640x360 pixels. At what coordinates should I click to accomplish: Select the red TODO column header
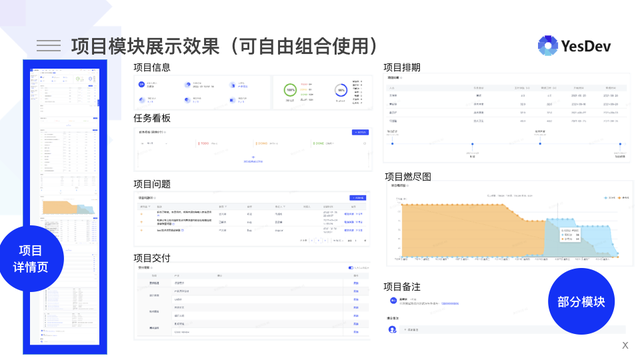[x=204, y=143]
